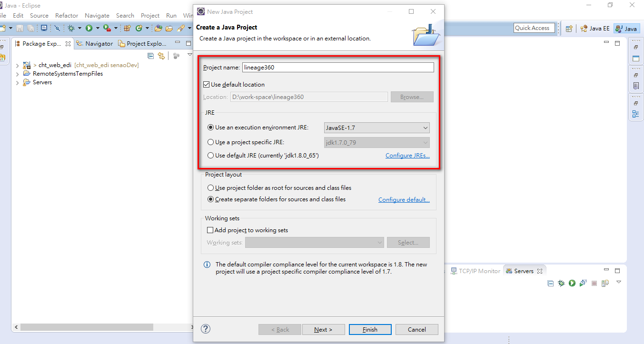The height and width of the screenshot is (344, 644).
Task: Open the console monitor toolbar icon
Action: tap(44, 28)
